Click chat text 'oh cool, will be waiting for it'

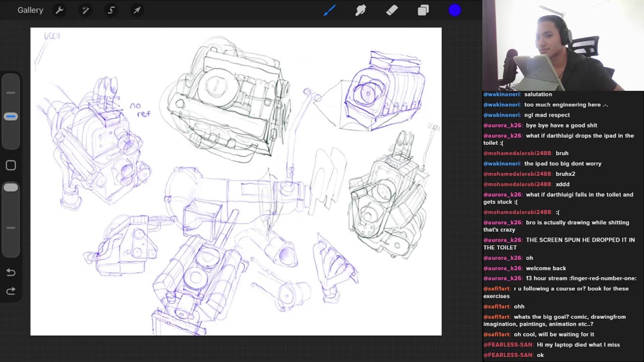[554, 334]
